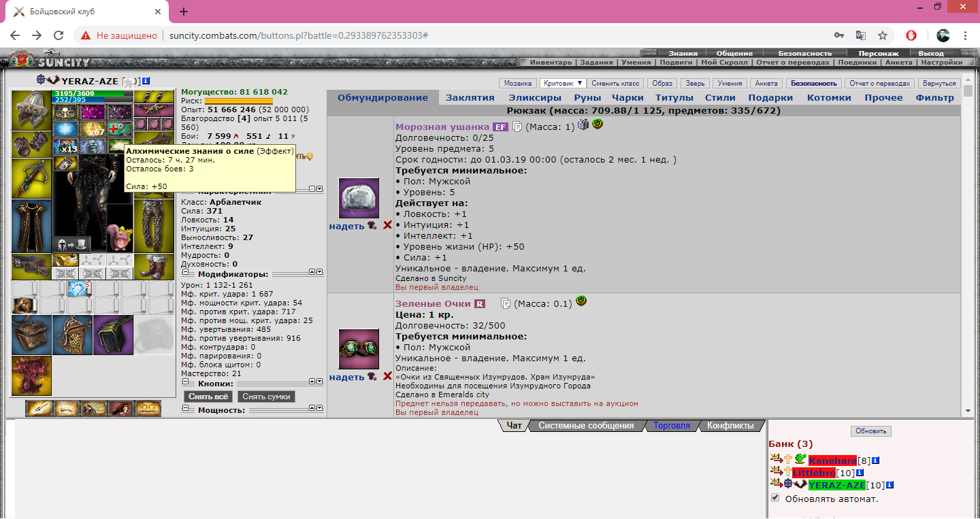Click the Обновить button in chat list

click(871, 431)
